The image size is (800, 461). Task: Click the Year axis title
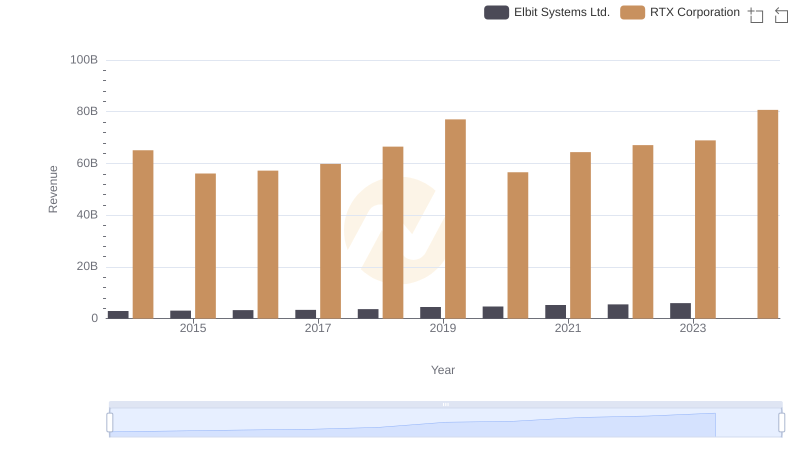(x=443, y=370)
